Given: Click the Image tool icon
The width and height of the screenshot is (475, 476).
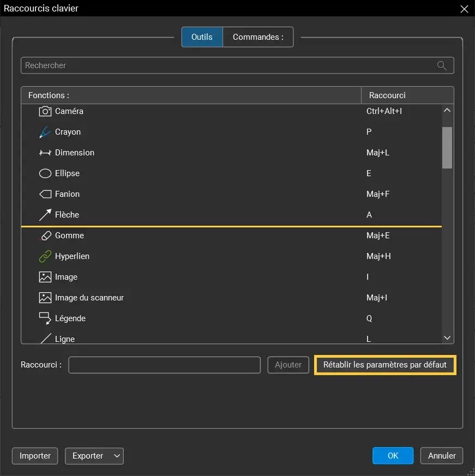Looking at the screenshot, I should pos(44,277).
